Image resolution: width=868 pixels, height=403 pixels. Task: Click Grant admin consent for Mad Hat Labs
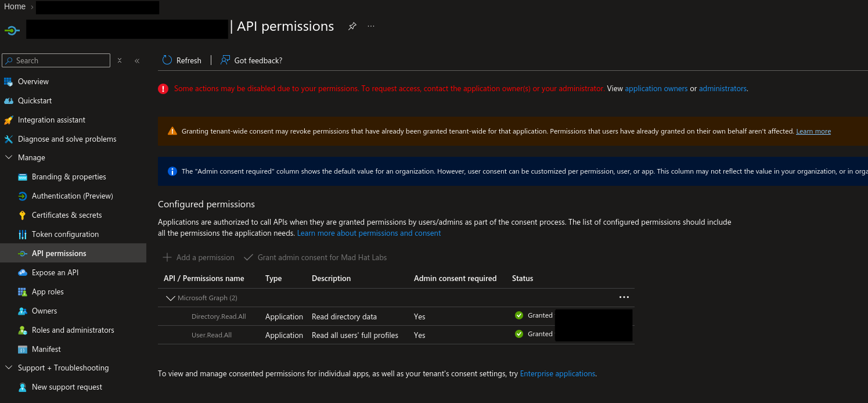tap(315, 257)
